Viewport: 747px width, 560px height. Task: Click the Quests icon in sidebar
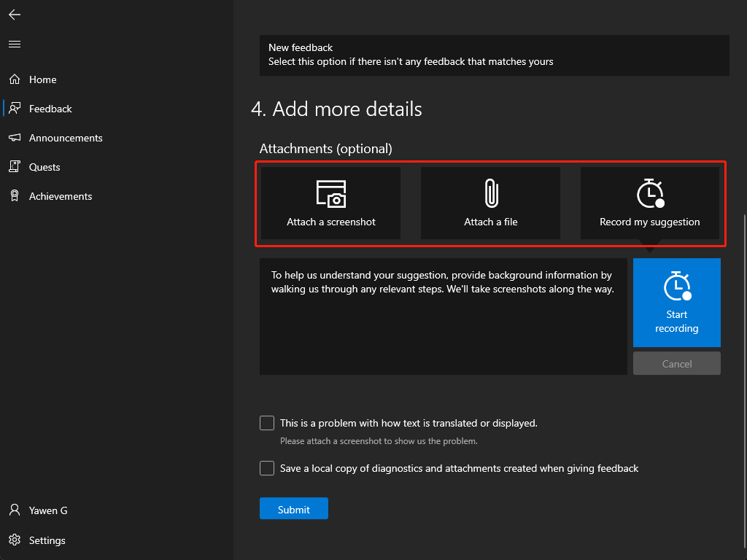(x=15, y=167)
